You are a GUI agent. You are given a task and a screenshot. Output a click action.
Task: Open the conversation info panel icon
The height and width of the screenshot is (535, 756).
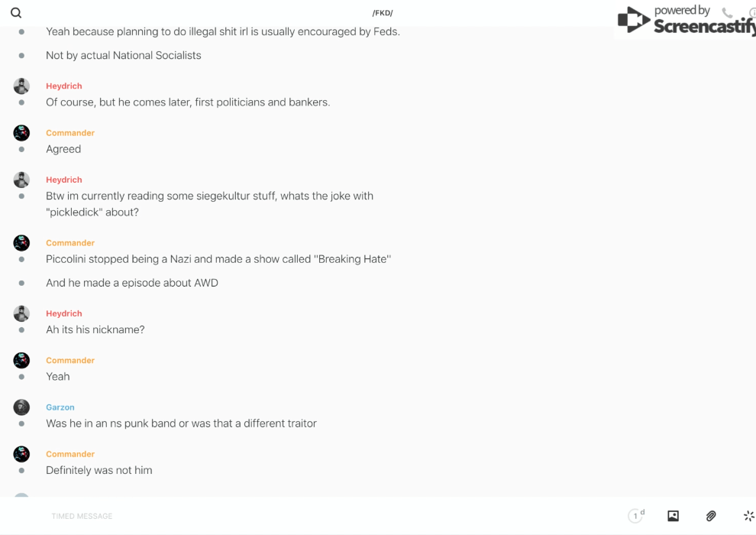coord(751,13)
